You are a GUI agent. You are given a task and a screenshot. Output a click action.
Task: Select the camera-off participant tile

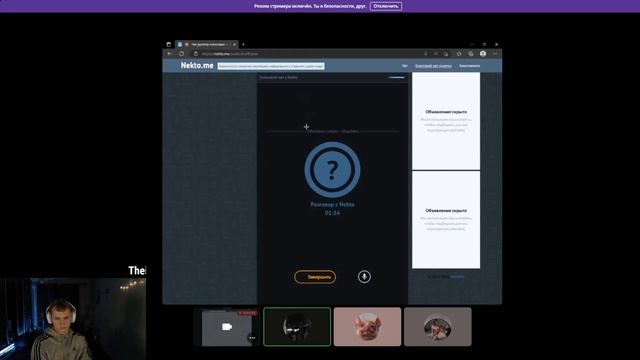[227, 327]
